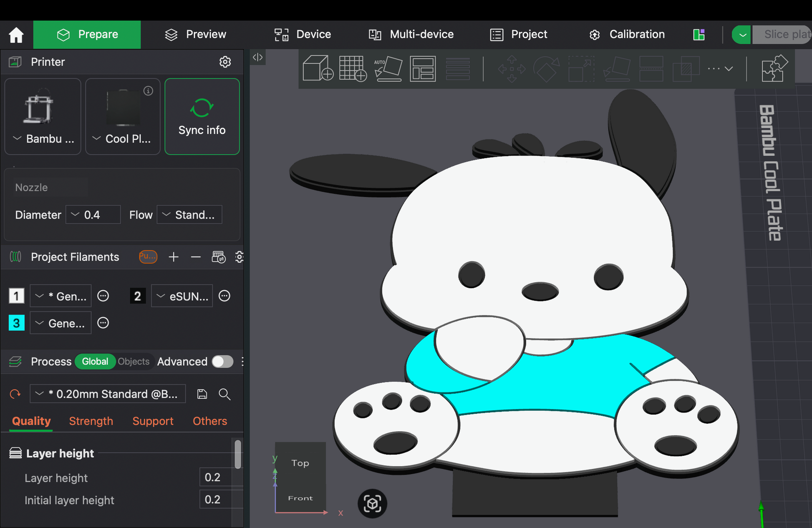Select the Global process scope
The height and width of the screenshot is (528, 812).
coord(95,362)
